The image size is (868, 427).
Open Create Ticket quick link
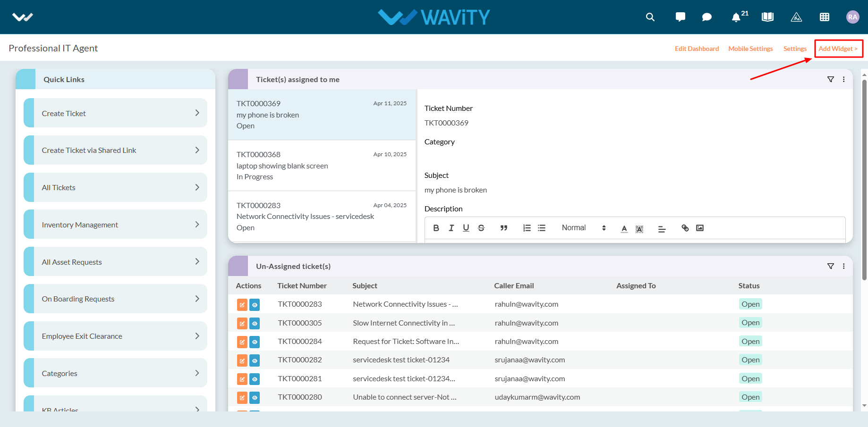115,113
